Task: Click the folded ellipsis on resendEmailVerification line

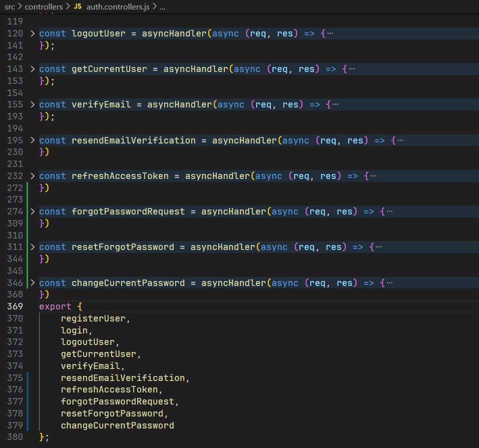Action: pos(400,140)
